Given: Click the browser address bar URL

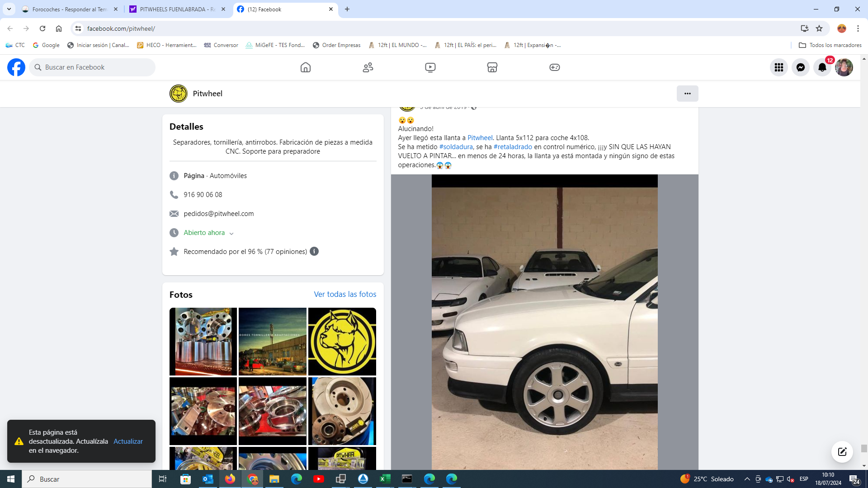Looking at the screenshot, I should pos(121,28).
